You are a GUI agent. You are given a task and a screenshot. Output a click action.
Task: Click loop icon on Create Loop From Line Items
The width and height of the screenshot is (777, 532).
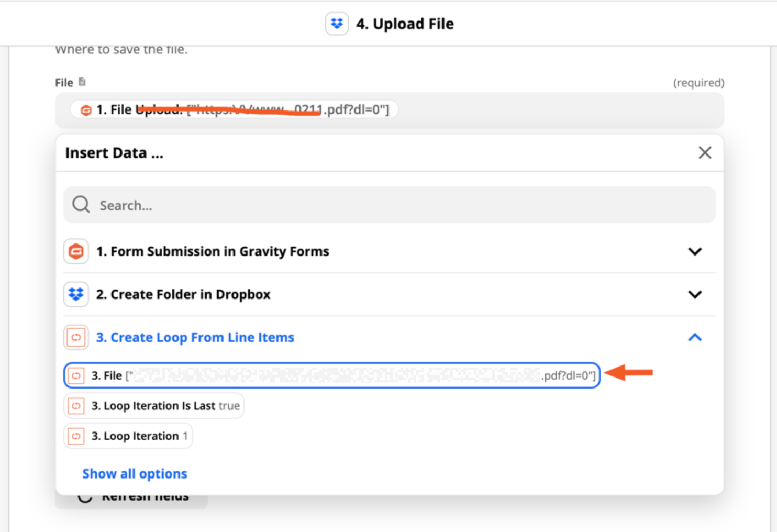tap(76, 337)
